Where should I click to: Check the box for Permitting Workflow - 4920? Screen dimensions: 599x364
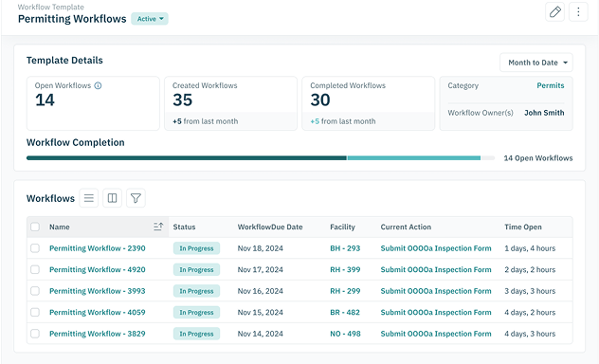35,269
